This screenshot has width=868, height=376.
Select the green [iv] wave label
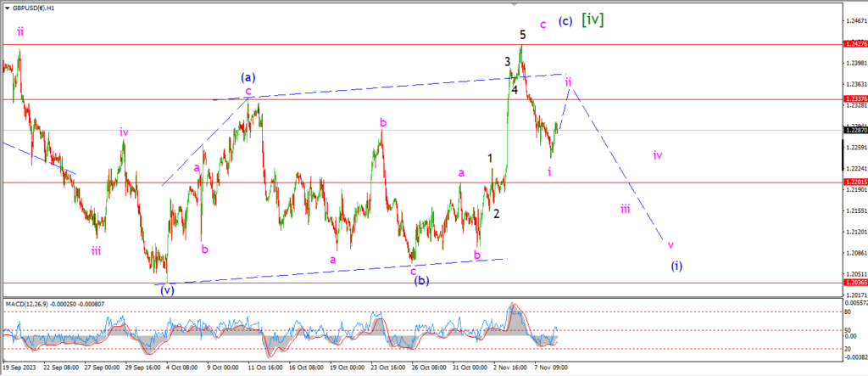[592, 20]
